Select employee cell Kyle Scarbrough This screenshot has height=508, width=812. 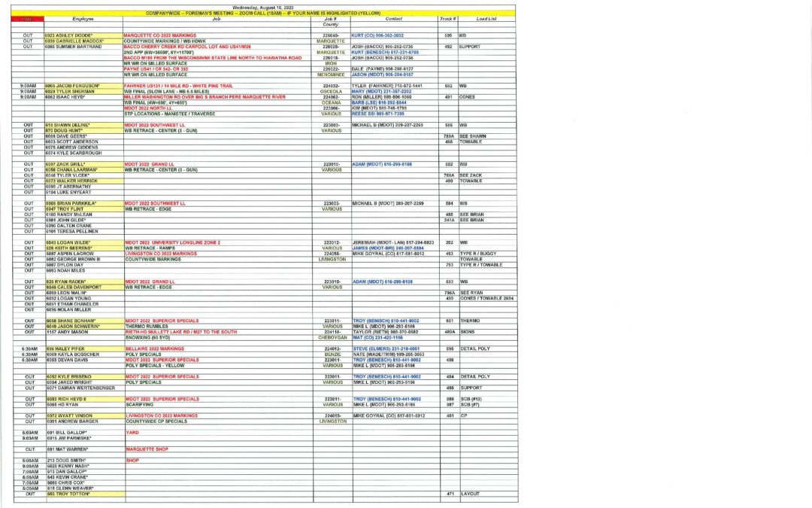pyautogui.click(x=84, y=154)
